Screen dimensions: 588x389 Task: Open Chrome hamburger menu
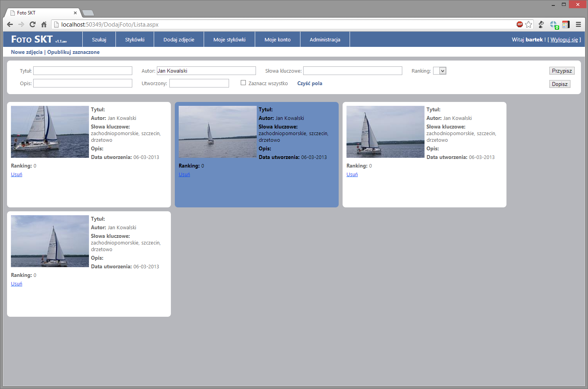[x=578, y=25]
